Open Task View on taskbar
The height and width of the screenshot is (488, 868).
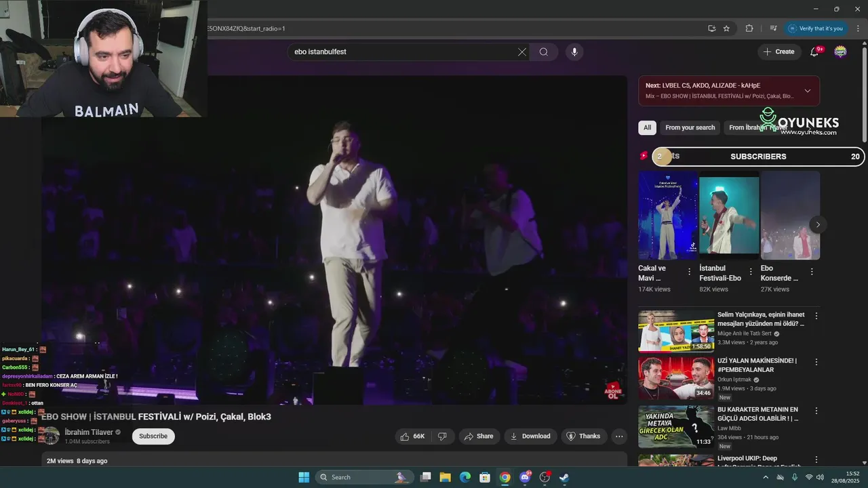coord(426,477)
